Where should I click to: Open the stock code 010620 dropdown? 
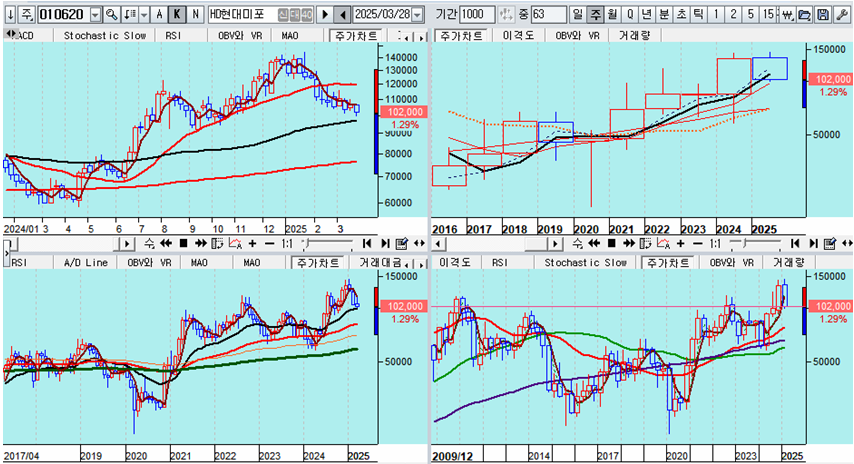tap(95, 15)
